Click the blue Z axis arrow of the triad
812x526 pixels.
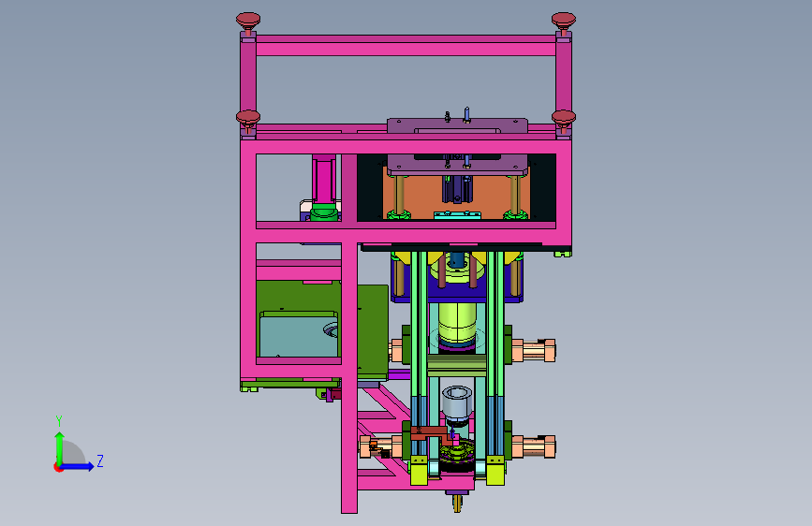coord(78,466)
